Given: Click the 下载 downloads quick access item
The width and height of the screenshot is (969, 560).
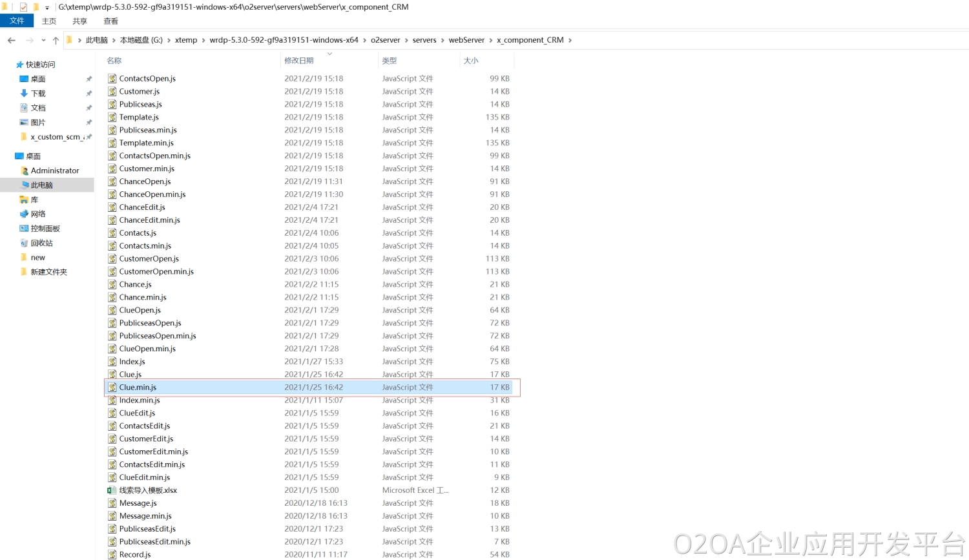Looking at the screenshot, I should pyautogui.click(x=37, y=94).
